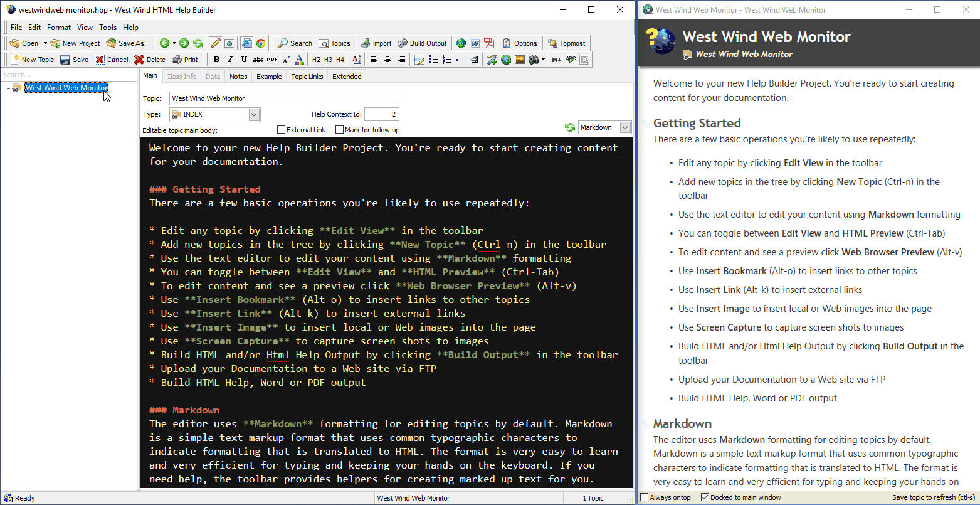Open the View menu
The height and width of the screenshot is (505, 980).
click(85, 28)
